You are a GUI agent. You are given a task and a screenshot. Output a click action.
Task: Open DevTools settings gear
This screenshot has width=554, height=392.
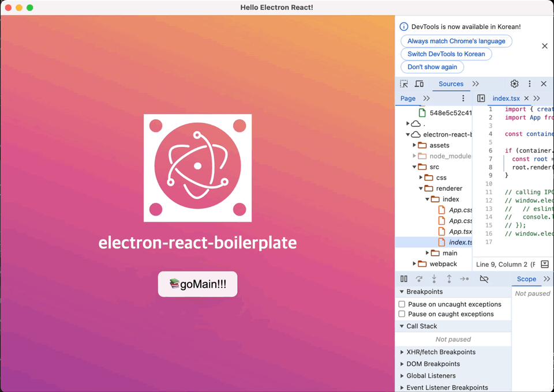[514, 84]
